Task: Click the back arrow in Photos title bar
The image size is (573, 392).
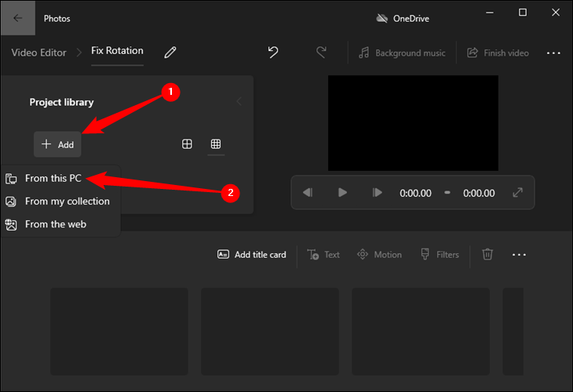Action: pyautogui.click(x=17, y=17)
